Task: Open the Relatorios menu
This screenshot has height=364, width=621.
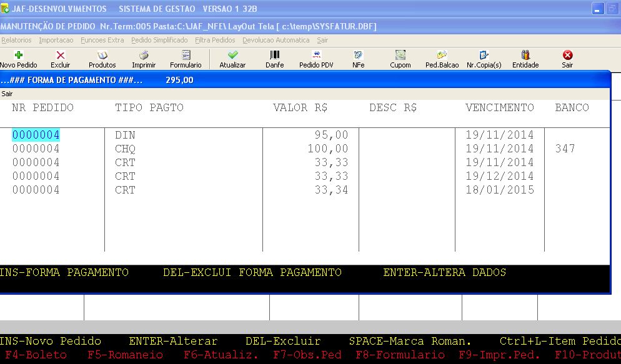Action: [x=17, y=40]
